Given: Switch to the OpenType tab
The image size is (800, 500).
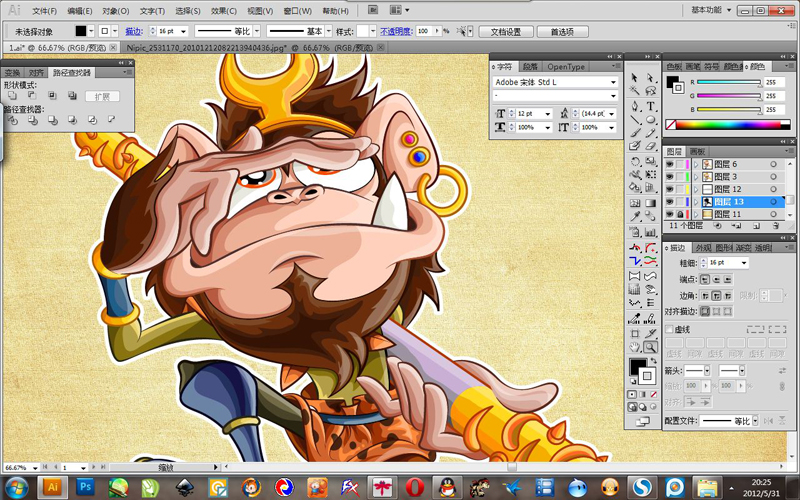Looking at the screenshot, I should click(x=566, y=67).
